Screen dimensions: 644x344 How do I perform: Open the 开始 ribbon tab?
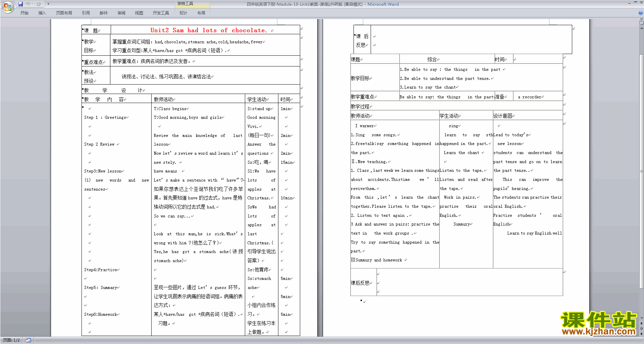24,13
